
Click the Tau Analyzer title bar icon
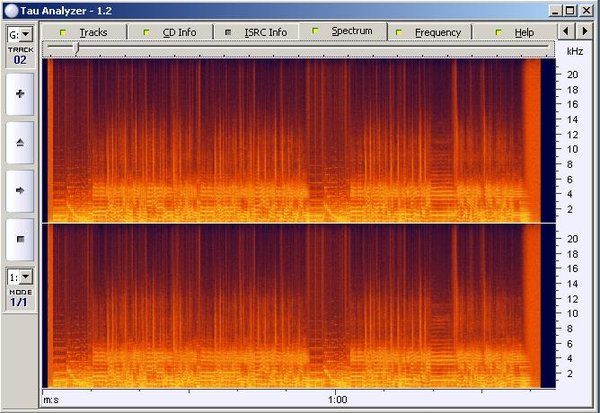point(11,11)
